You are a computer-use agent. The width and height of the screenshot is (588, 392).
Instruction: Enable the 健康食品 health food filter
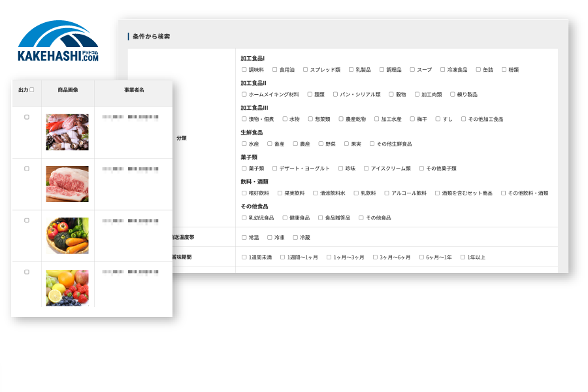pos(284,218)
